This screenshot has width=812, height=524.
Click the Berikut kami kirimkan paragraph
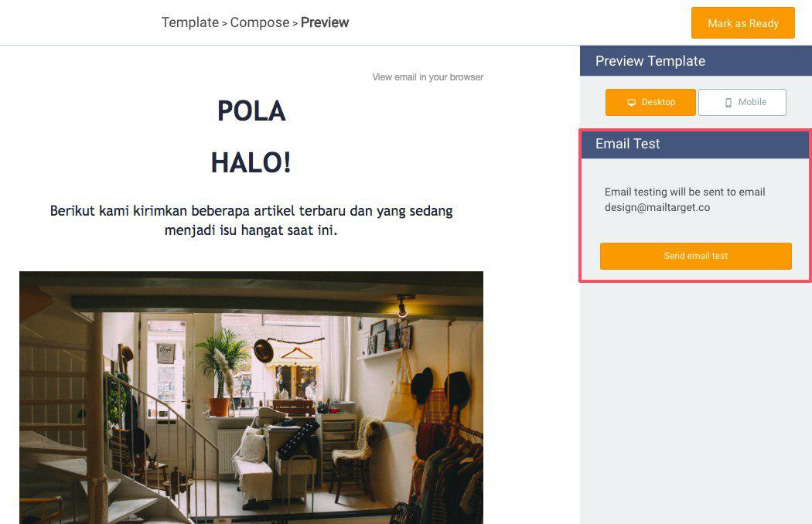251,220
